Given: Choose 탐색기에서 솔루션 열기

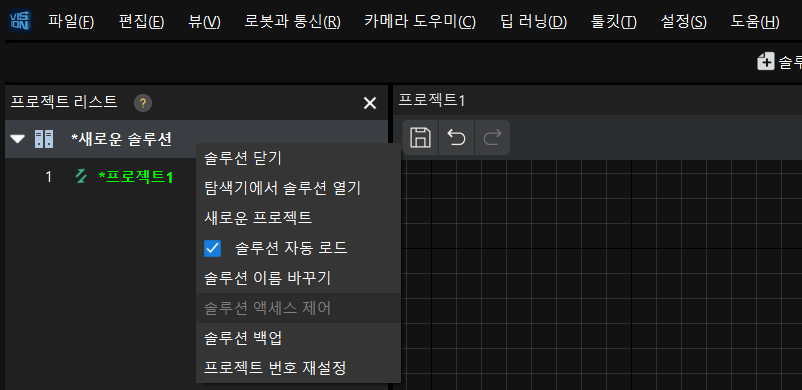Looking at the screenshot, I should point(298,188).
